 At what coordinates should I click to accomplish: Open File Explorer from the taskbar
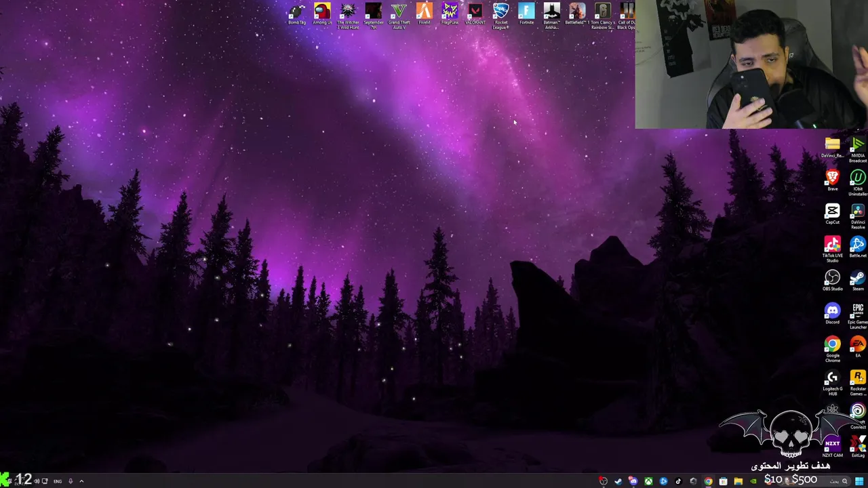pyautogui.click(x=738, y=481)
